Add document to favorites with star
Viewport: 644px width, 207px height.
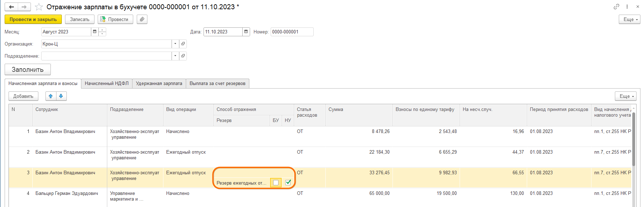click(39, 7)
